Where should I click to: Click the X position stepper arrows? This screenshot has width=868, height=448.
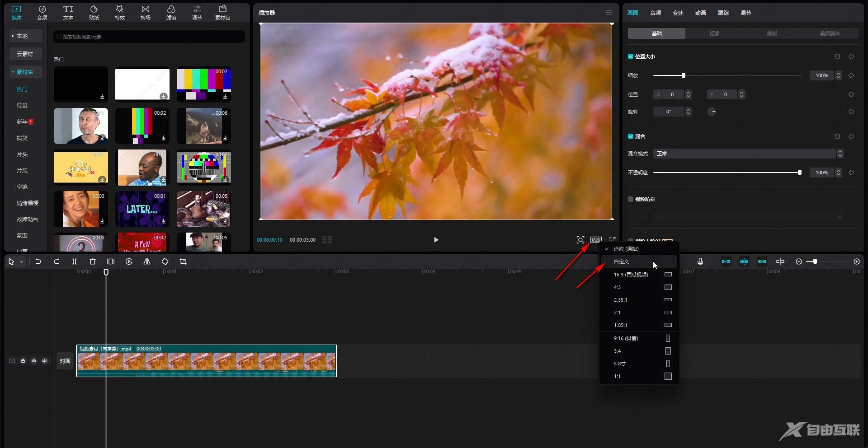pos(689,94)
